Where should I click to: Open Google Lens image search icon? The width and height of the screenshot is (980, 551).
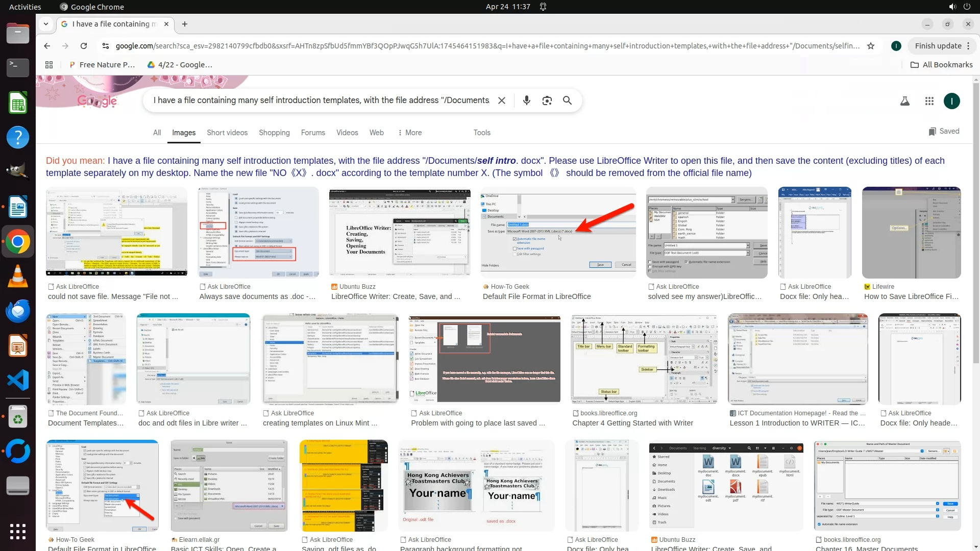[x=547, y=101]
